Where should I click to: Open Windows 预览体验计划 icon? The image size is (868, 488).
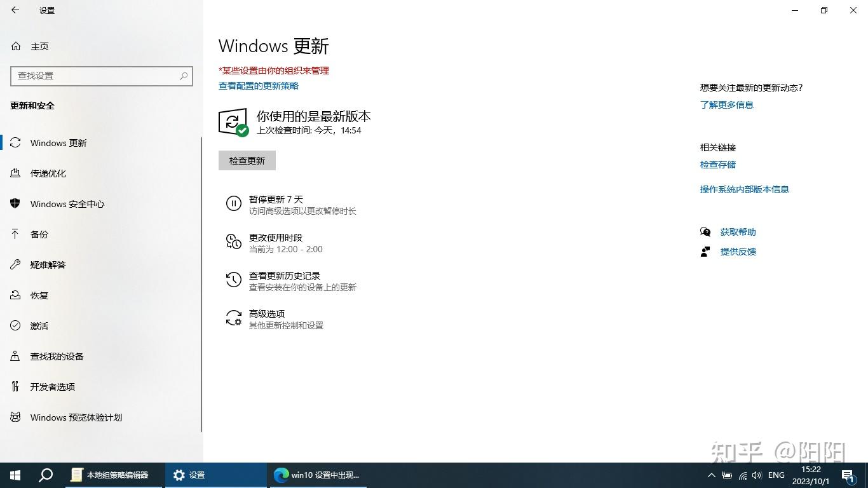(x=16, y=417)
